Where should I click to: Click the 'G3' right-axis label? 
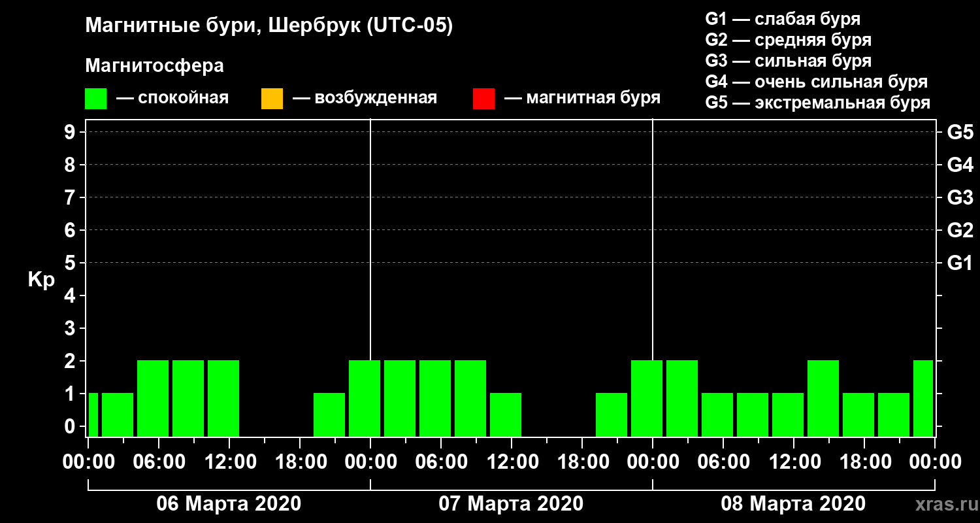[x=960, y=197]
